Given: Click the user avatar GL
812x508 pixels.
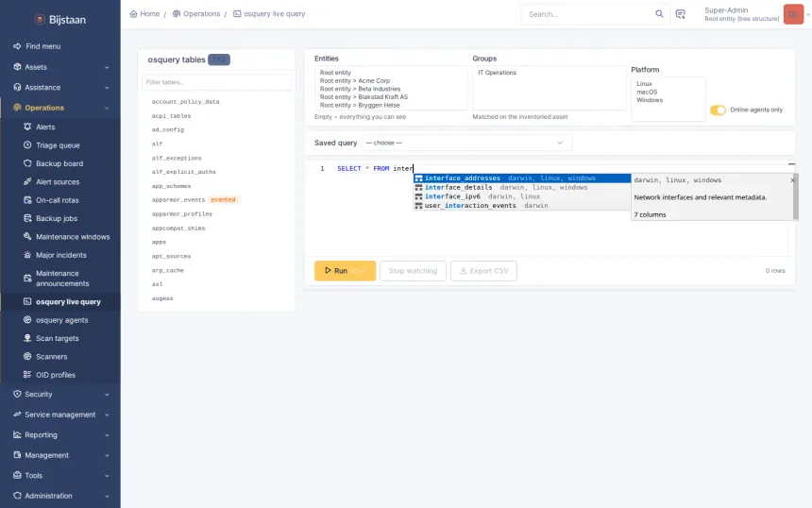Looking at the screenshot, I should coord(793,14).
